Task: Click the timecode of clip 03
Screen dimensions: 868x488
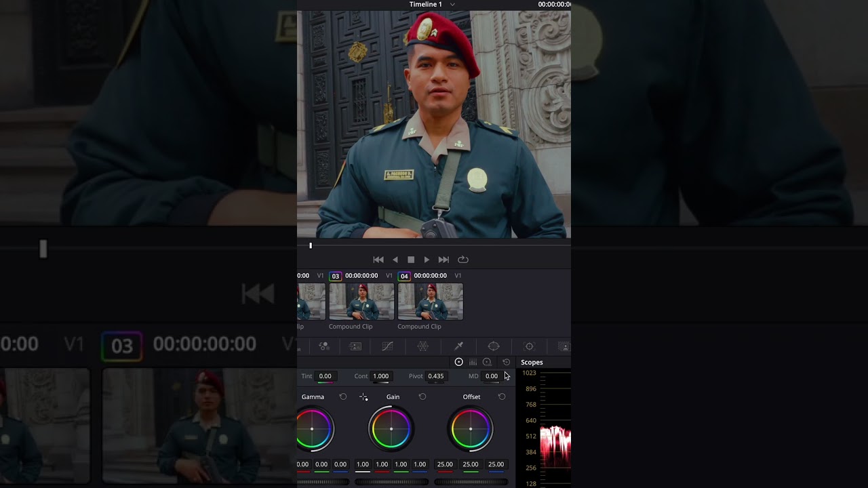Action: pos(361,276)
